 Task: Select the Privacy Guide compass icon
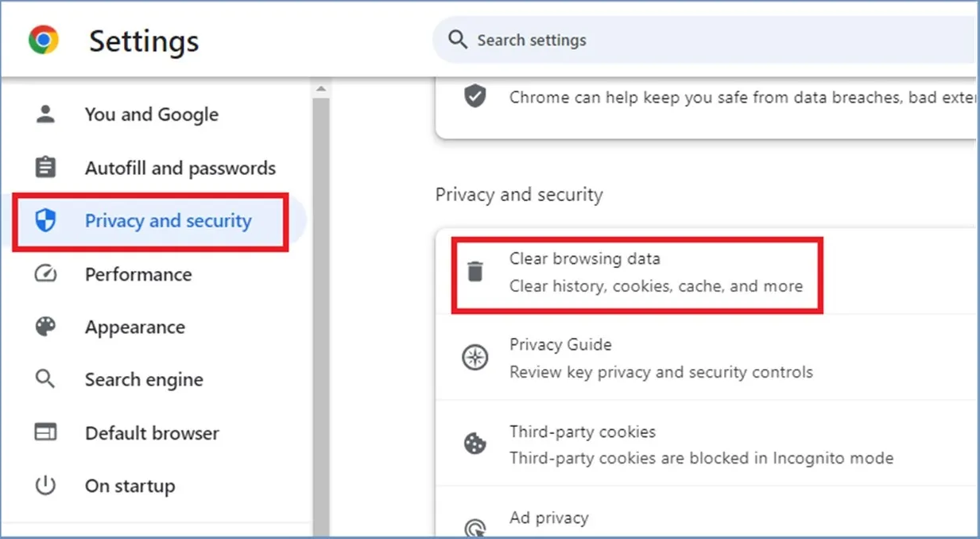475,358
